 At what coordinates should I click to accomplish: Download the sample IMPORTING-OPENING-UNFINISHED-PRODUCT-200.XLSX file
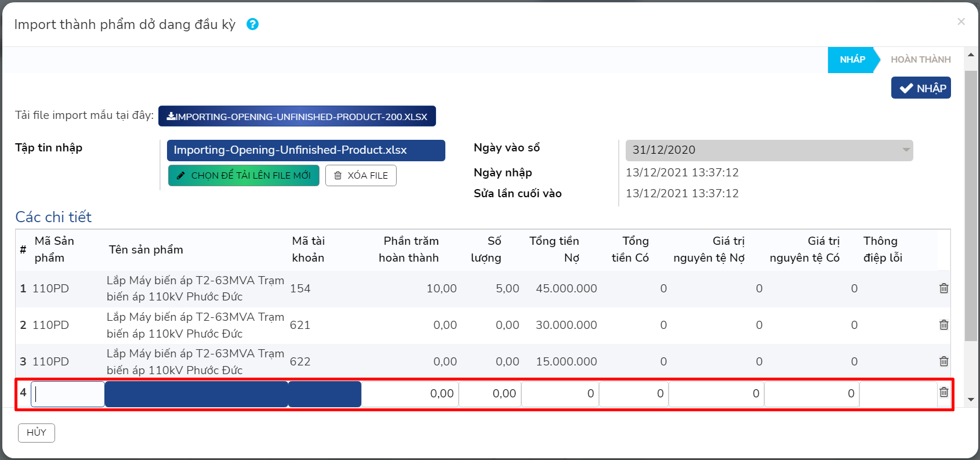[x=297, y=116]
